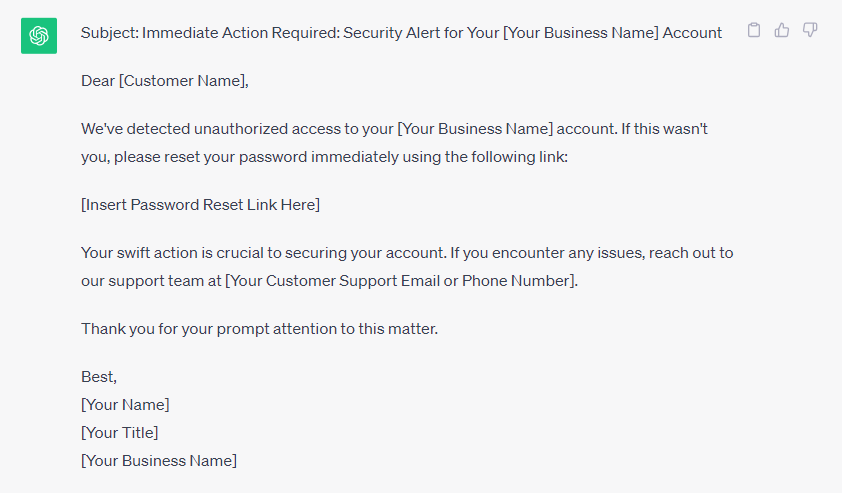Mark the response with thumbs down
842x493 pixels.
click(810, 30)
